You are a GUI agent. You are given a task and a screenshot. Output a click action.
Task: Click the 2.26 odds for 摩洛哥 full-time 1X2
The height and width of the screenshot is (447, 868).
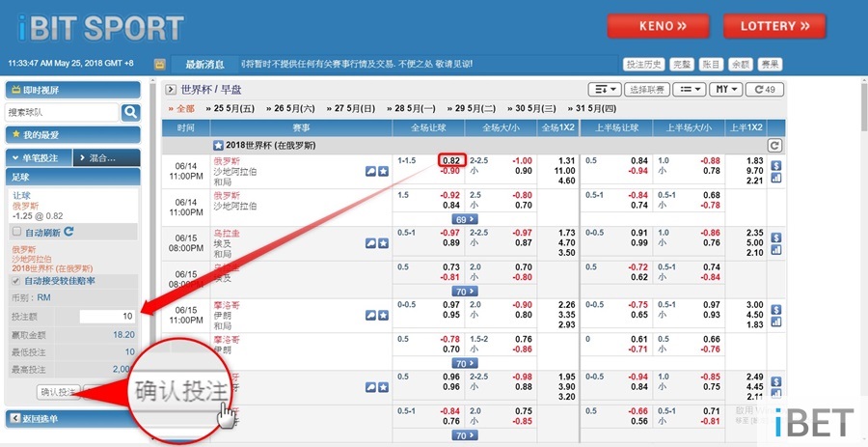coord(567,305)
